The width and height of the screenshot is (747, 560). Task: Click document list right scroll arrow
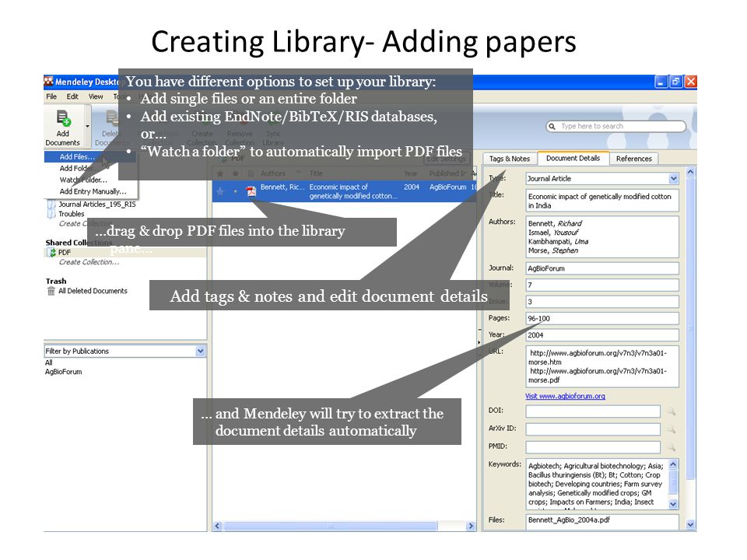coord(471,527)
